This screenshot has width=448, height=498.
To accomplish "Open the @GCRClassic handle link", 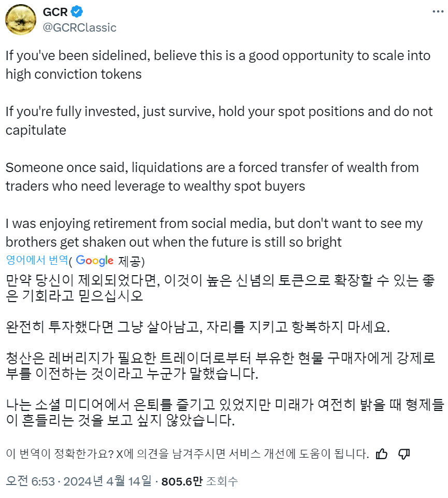I will point(79,27).
